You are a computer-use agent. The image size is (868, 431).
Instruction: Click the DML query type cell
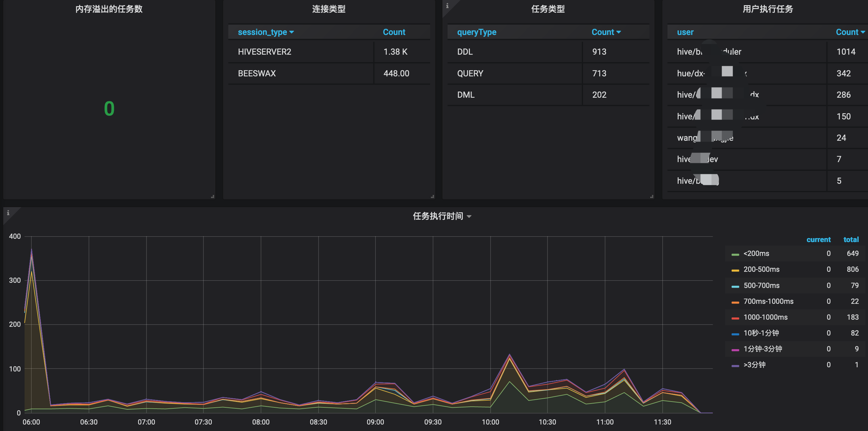(x=514, y=95)
